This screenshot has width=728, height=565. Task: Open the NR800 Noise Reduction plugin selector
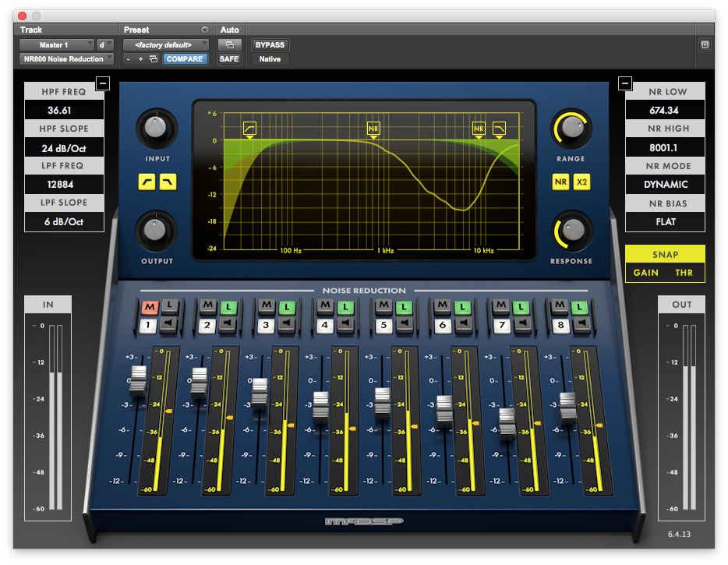[66, 59]
